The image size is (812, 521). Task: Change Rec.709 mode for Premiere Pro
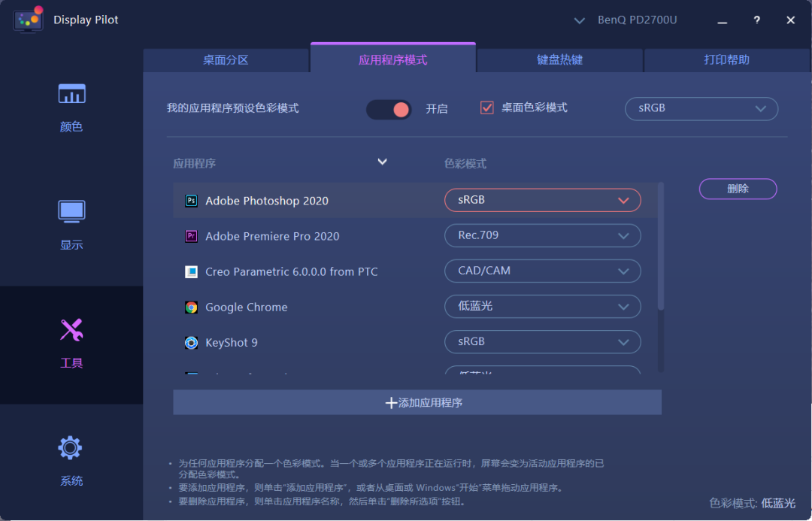[x=542, y=235]
